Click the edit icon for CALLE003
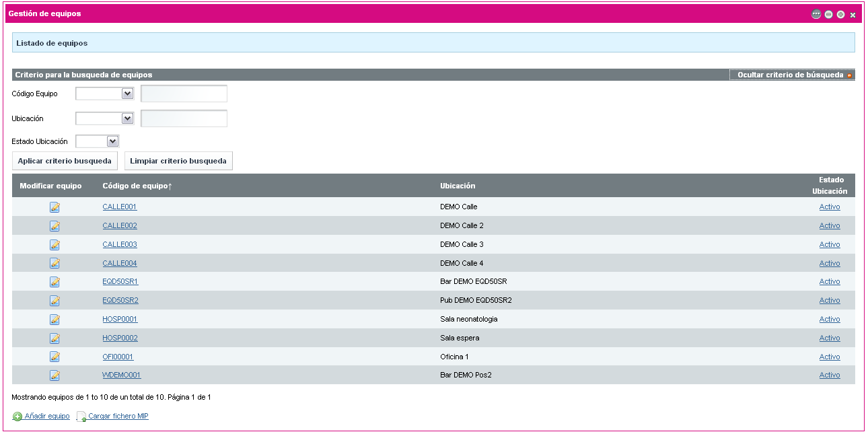 pyautogui.click(x=55, y=245)
